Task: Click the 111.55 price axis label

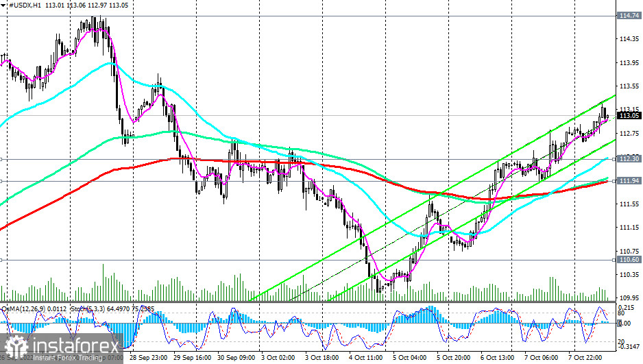Action: coord(629,204)
